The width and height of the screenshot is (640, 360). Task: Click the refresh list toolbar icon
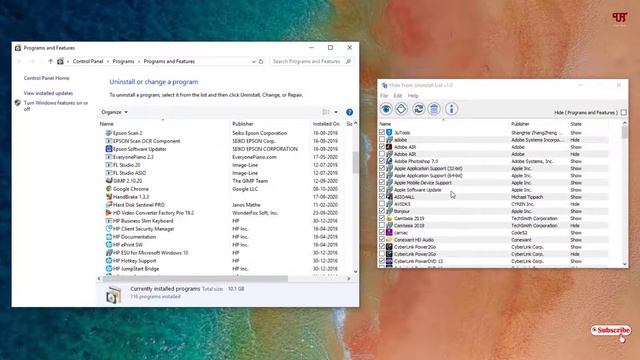tap(418, 109)
